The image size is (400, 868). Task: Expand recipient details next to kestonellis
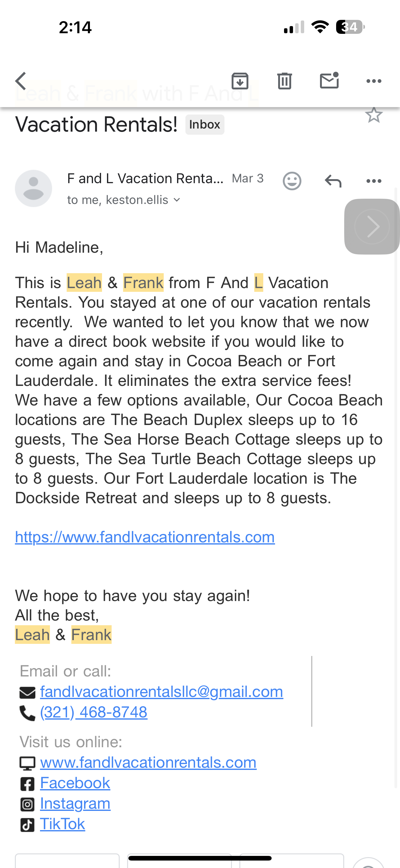[177, 200]
